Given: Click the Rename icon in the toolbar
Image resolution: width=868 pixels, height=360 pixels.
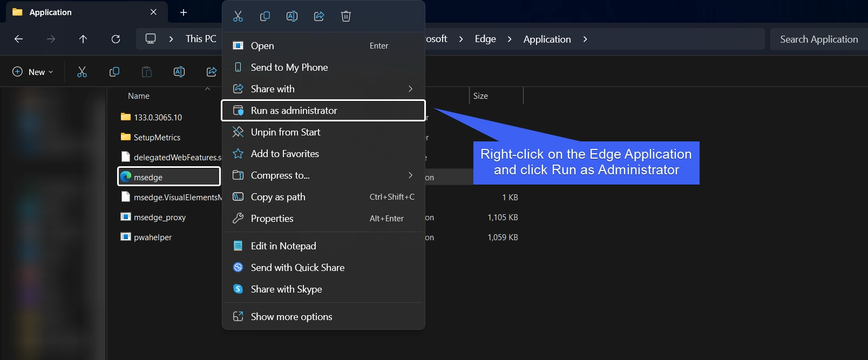Looking at the screenshot, I should 179,72.
